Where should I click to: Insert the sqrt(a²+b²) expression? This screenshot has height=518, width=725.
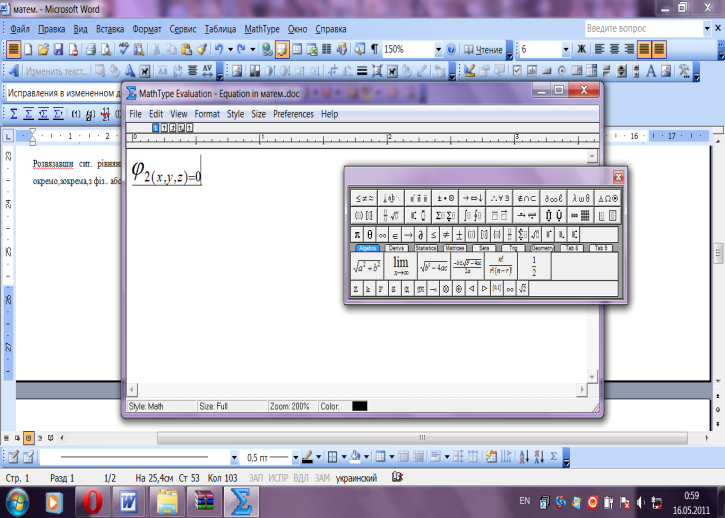click(x=367, y=267)
